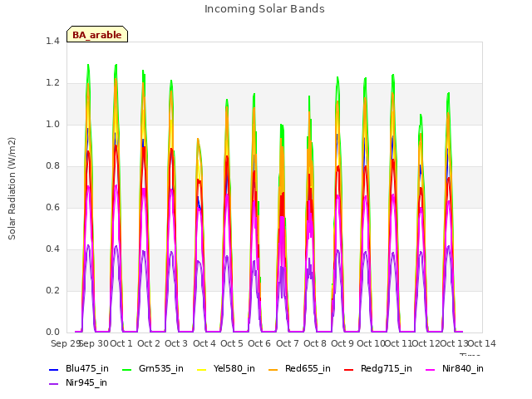Click the 0.6 y-axis tick label
The height and width of the screenshot is (399, 532).
pyautogui.click(x=52, y=207)
